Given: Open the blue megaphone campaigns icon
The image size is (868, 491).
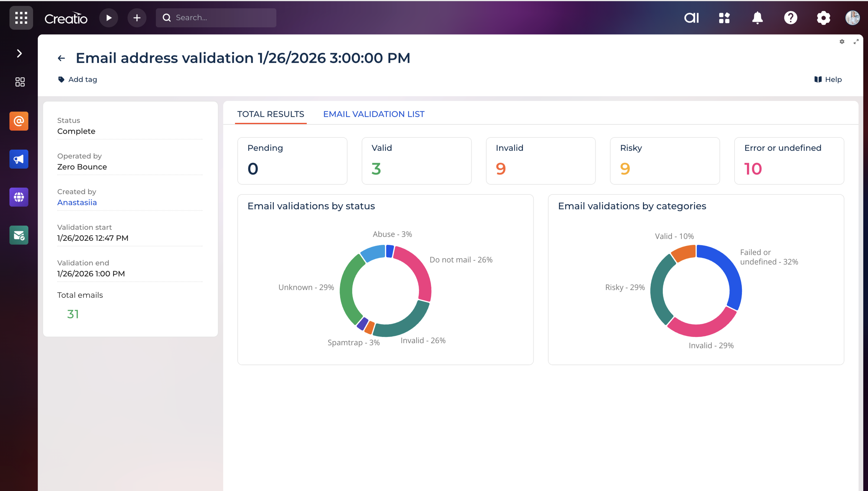Looking at the screenshot, I should coord(19,159).
